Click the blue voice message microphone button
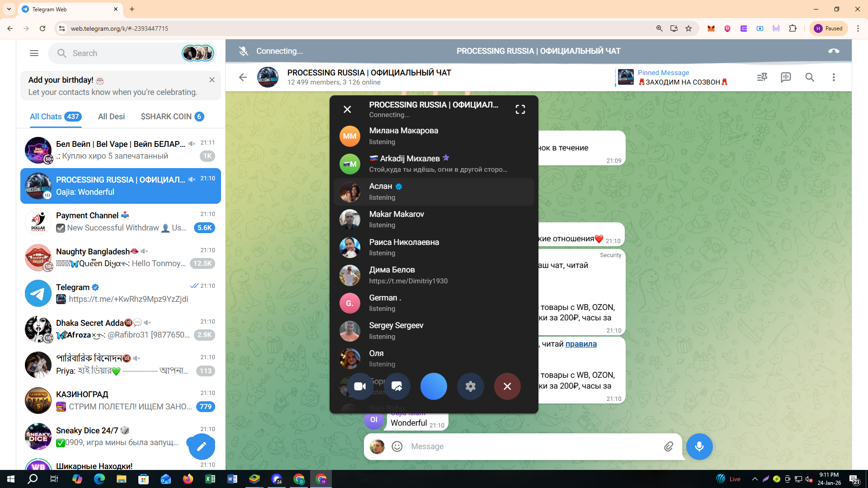Screen dimensions: 868x488 [699, 446]
